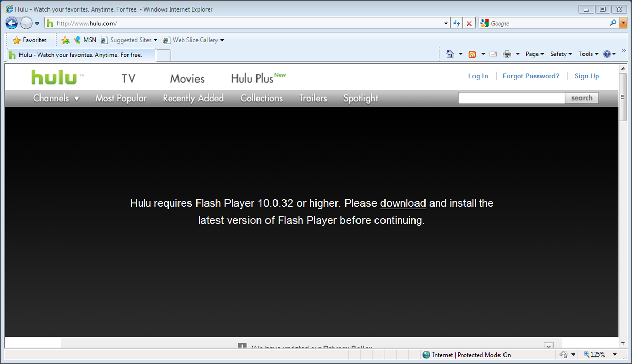632x364 pixels.
Task: Refresh the page with the refresh icon
Action: [x=456, y=23]
